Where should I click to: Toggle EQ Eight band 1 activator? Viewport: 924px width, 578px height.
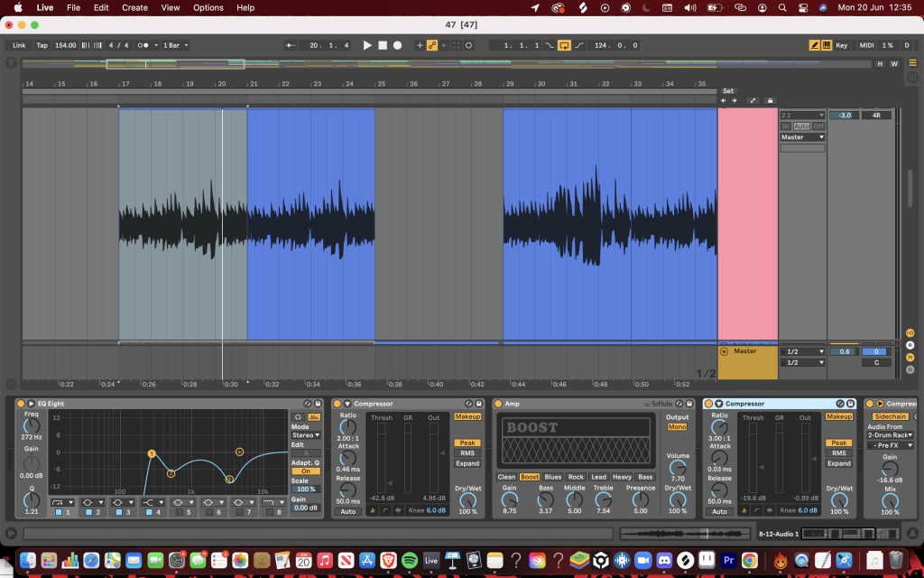pos(59,513)
